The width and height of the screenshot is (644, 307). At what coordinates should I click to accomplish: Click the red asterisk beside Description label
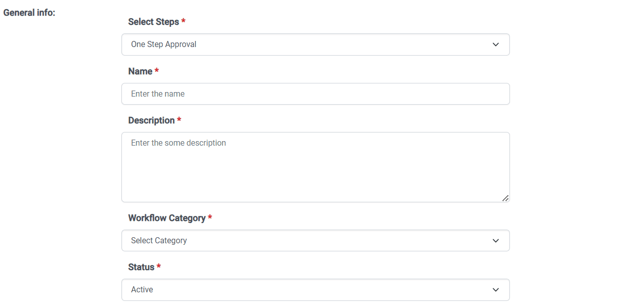(x=179, y=120)
